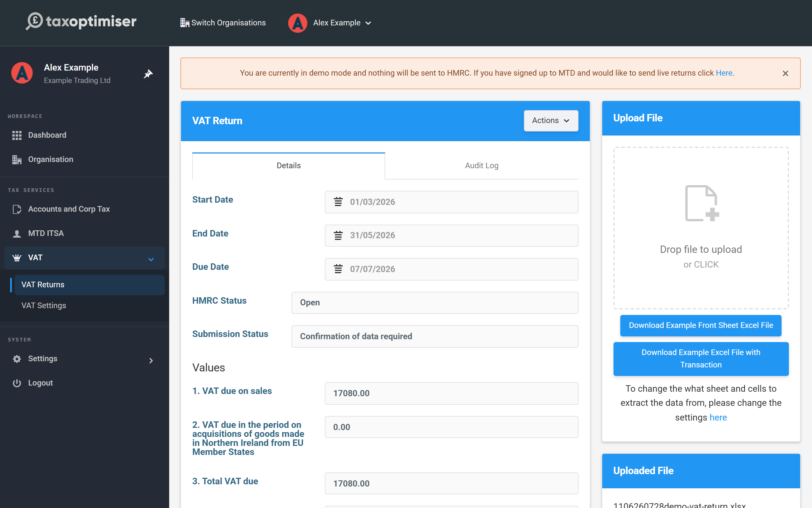Viewport: 812px width, 508px height.
Task: Click the sidebar Alex Example avatar
Action: click(22, 73)
